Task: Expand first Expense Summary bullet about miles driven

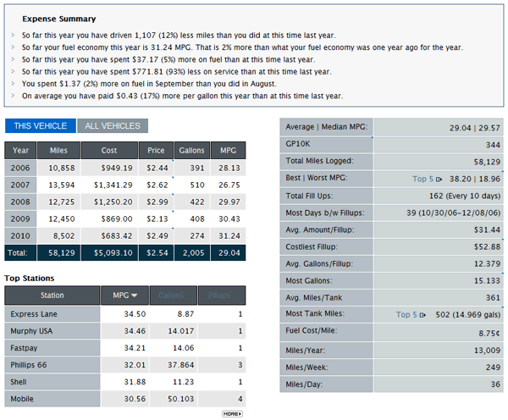Action: tap(13, 35)
